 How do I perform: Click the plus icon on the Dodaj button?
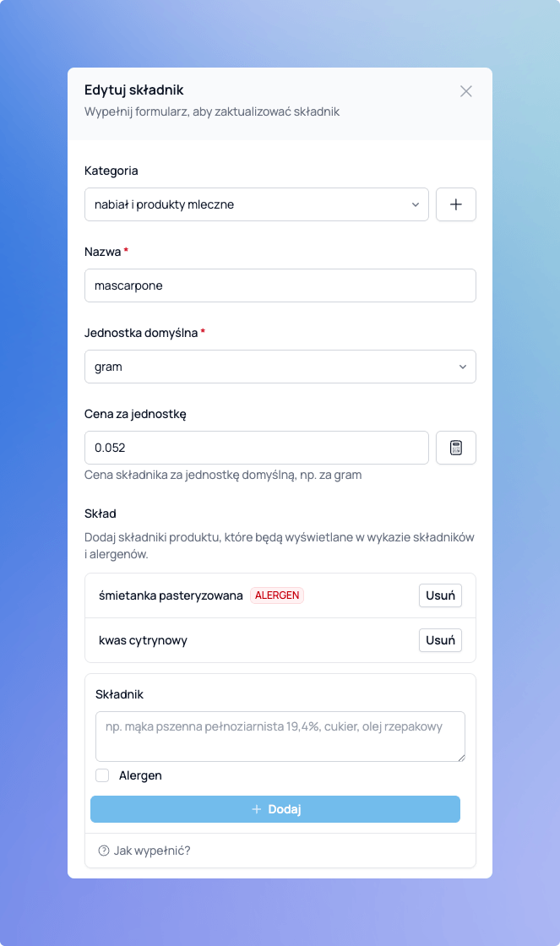(x=257, y=809)
